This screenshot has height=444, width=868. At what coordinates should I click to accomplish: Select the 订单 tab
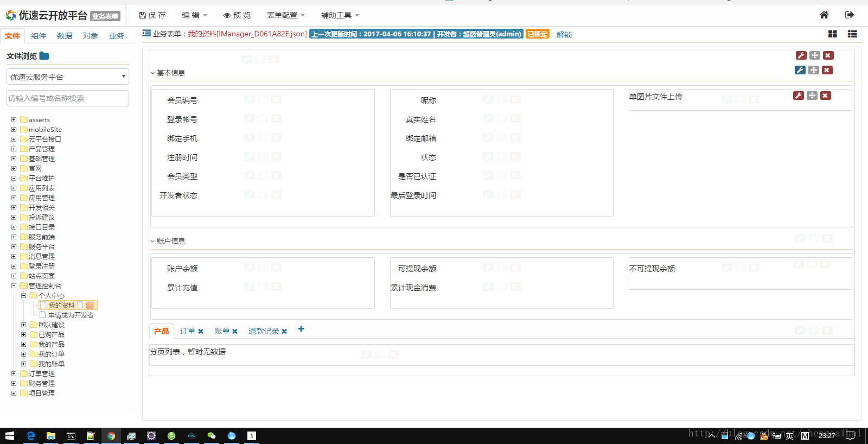coord(188,331)
